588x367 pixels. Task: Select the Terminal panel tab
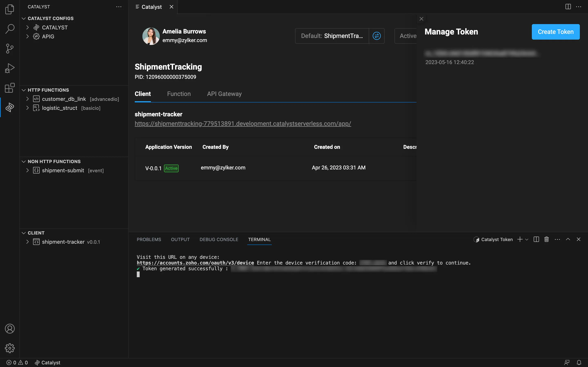tap(259, 240)
